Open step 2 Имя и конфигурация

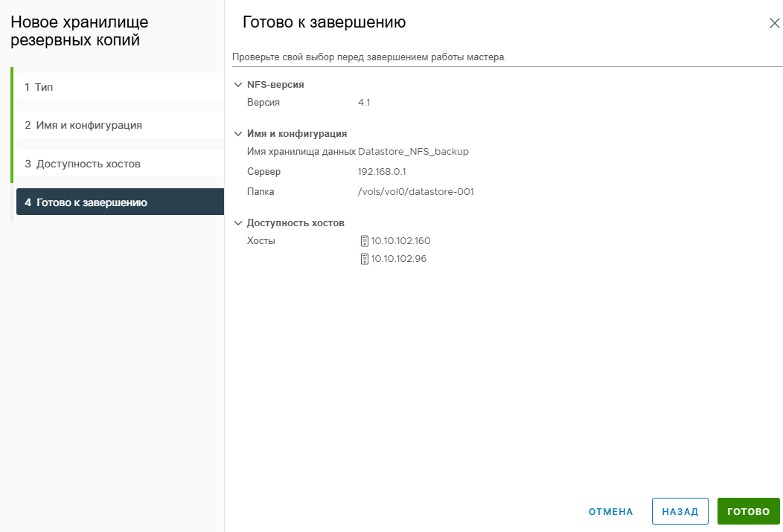(x=120, y=125)
